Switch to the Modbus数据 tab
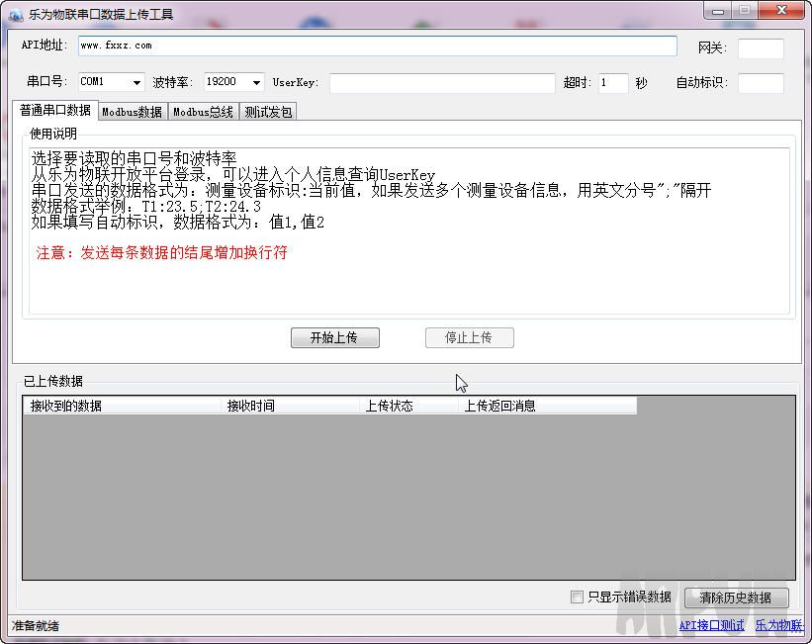 [132, 112]
